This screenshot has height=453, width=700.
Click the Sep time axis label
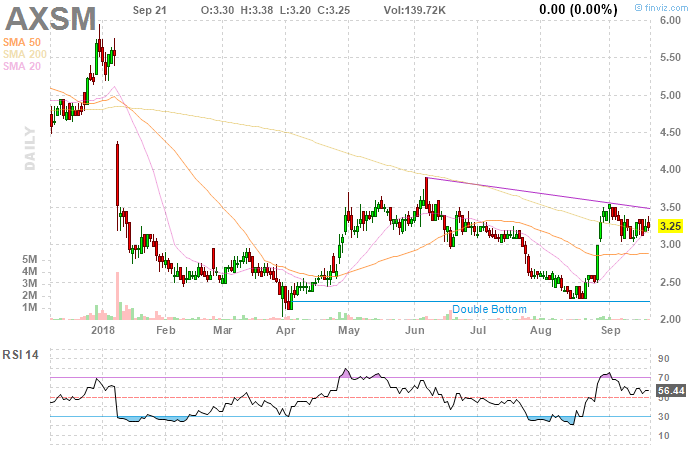click(x=610, y=330)
